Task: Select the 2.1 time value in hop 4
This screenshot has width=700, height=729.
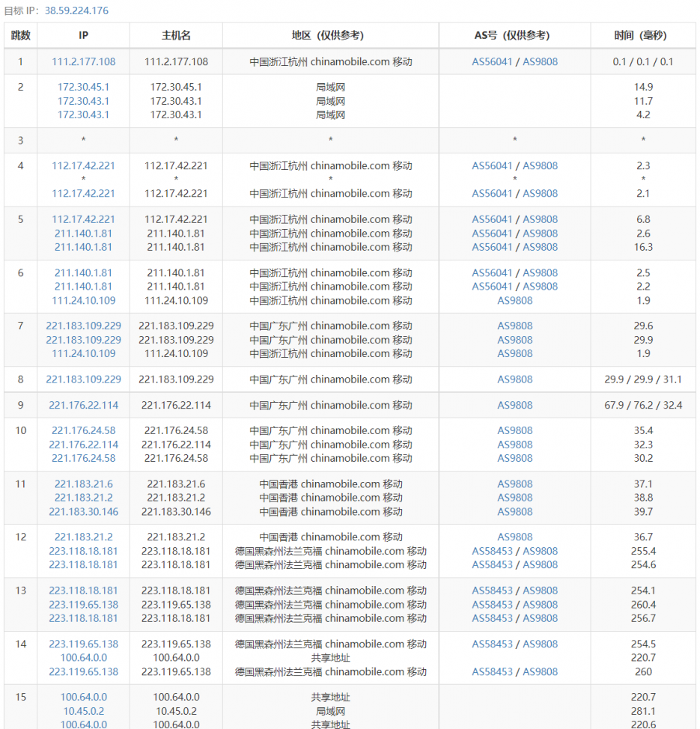Action: point(643,193)
